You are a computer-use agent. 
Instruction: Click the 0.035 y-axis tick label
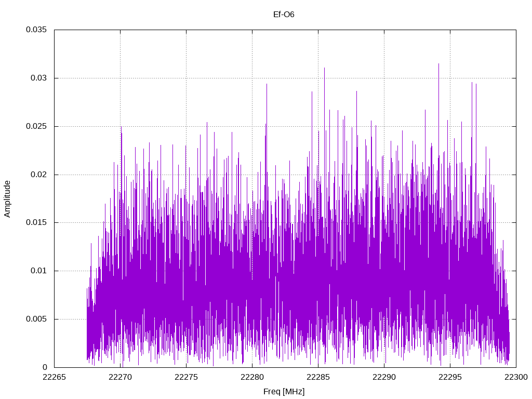(x=36, y=30)
